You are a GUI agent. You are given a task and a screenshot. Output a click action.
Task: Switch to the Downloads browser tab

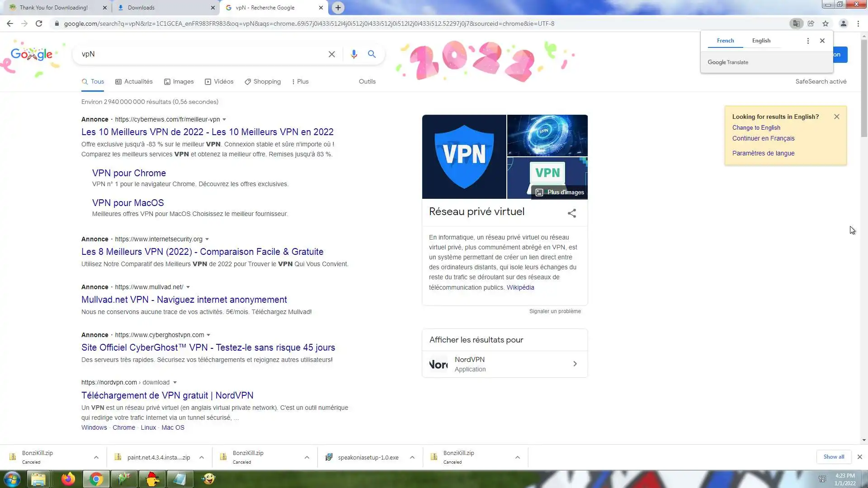pyautogui.click(x=165, y=8)
